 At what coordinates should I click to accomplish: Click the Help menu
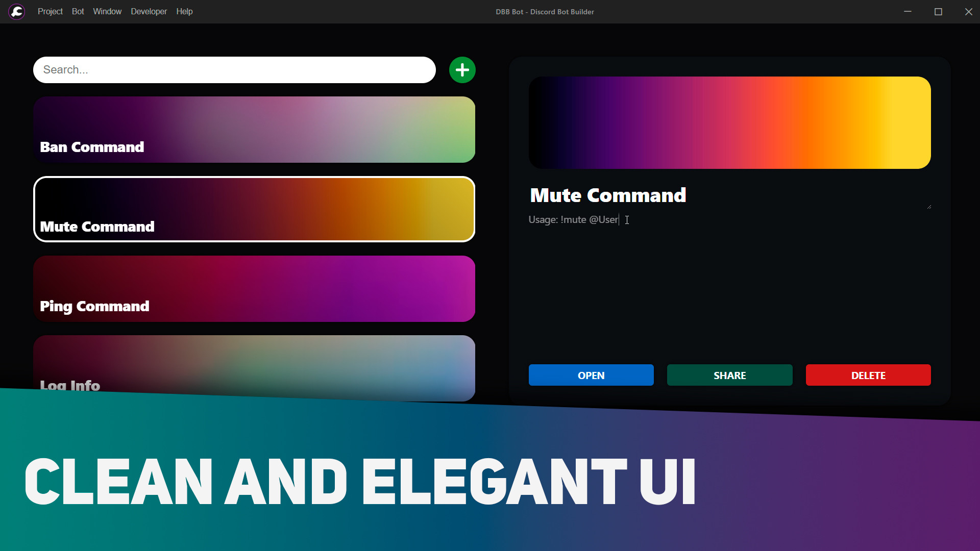click(x=184, y=11)
